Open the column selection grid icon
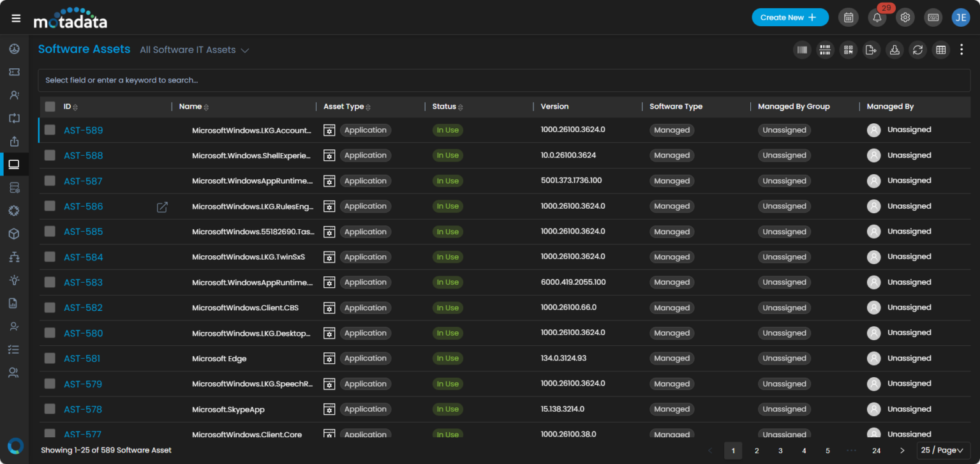 click(940, 50)
